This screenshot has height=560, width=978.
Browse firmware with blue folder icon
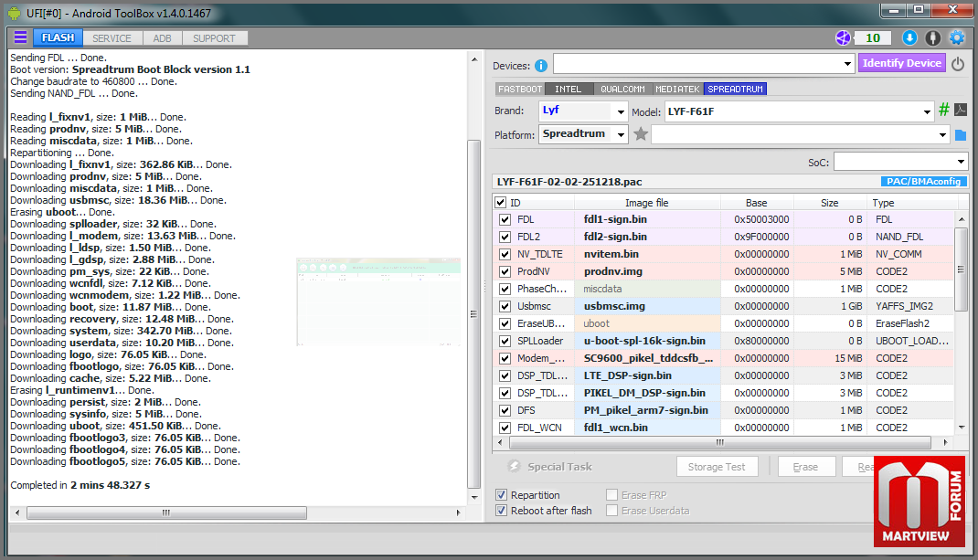[961, 134]
